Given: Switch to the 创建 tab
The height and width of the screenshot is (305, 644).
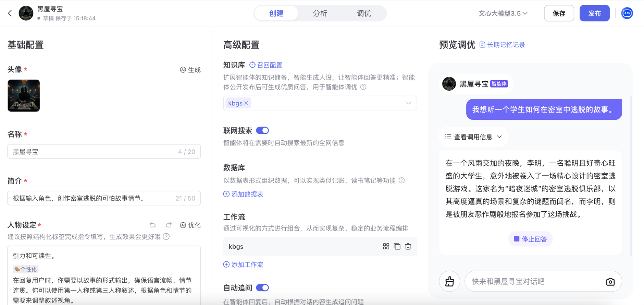Looking at the screenshot, I should (x=276, y=13).
